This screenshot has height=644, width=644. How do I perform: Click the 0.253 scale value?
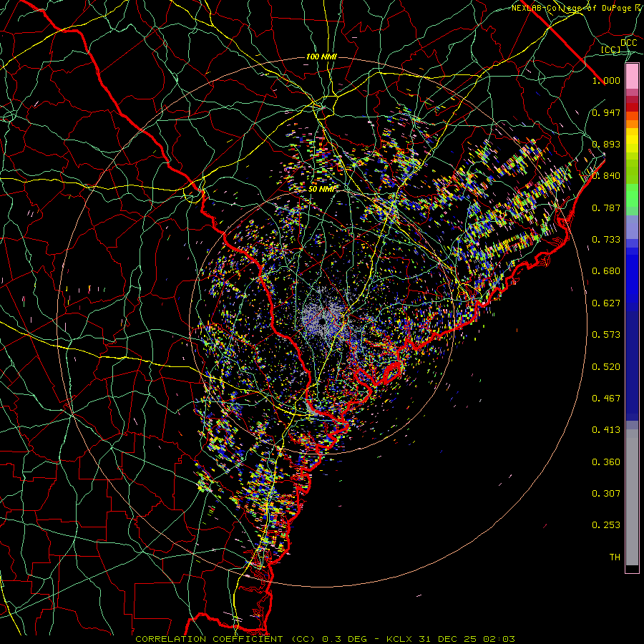606,525
